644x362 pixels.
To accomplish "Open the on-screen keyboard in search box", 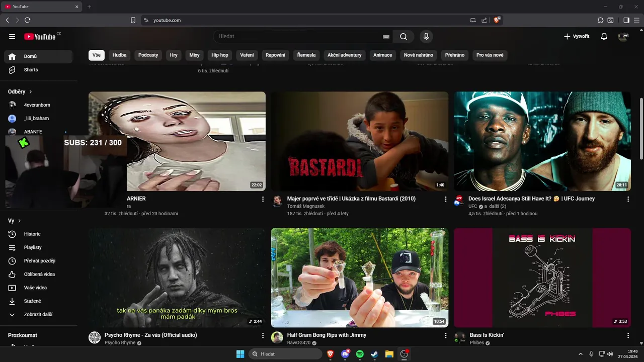I will point(386,37).
